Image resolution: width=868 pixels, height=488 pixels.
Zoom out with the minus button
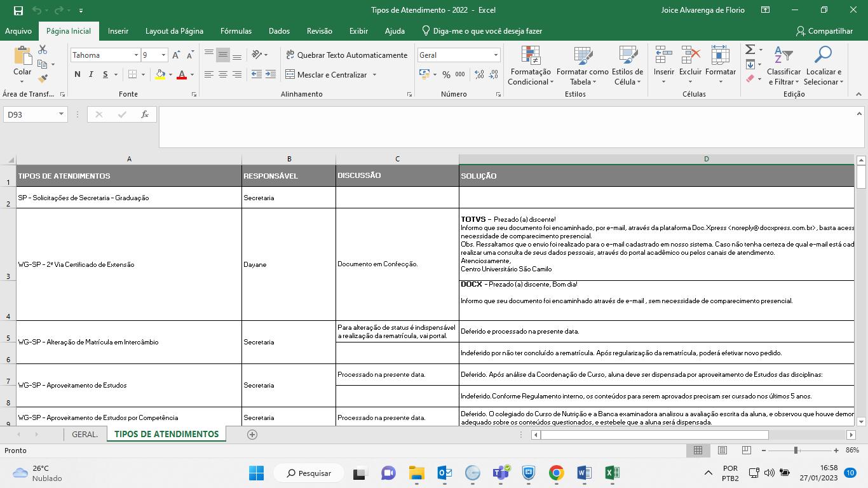(764, 451)
